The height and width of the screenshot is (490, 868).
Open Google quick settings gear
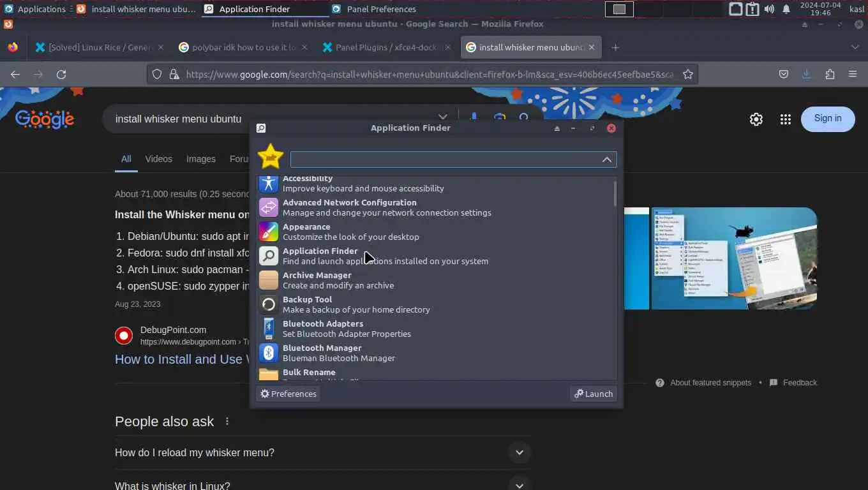point(756,119)
